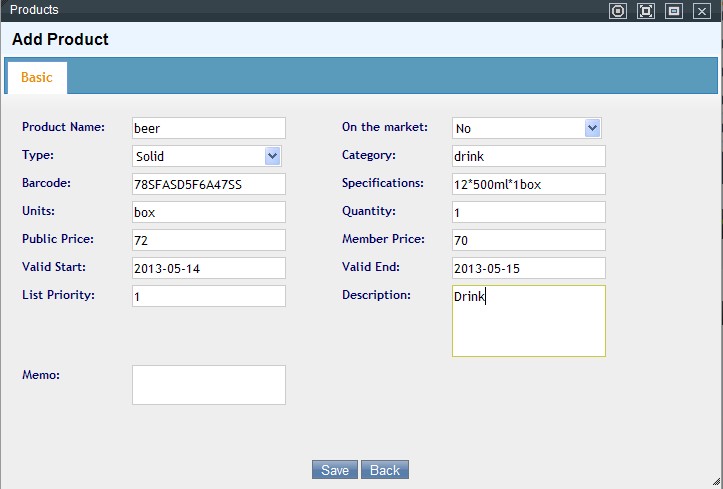
Task: Click the circular stop icon in title bar
Action: [x=618, y=11]
